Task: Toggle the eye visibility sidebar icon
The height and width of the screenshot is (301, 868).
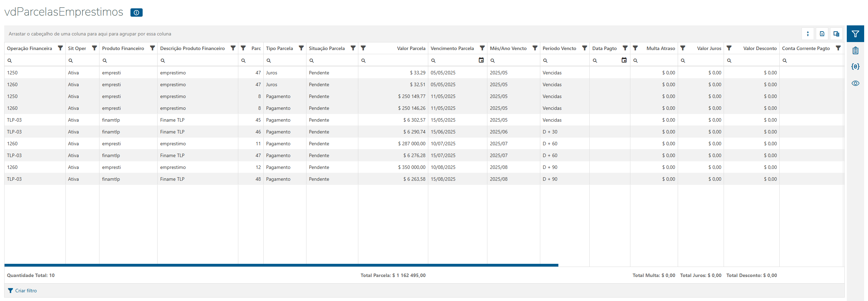Action: [x=855, y=83]
